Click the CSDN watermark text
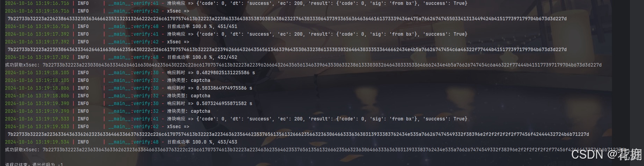This screenshot has width=644, height=166. (607, 154)
